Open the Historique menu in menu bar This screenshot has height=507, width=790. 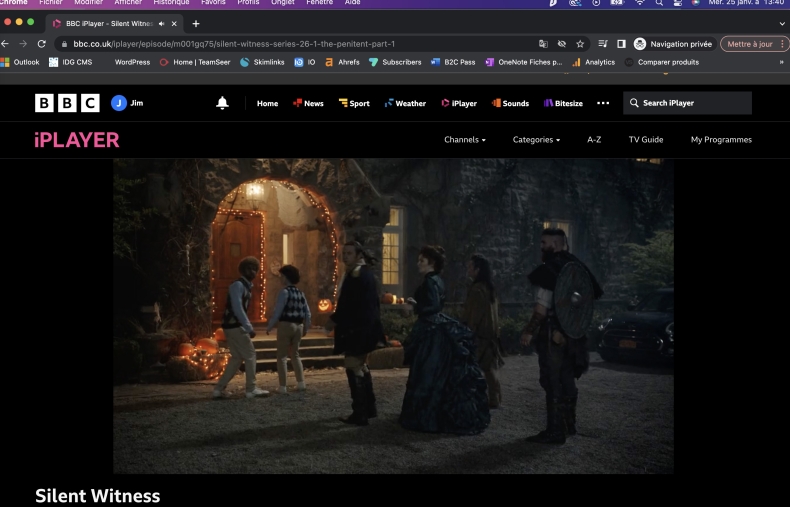pos(171,3)
